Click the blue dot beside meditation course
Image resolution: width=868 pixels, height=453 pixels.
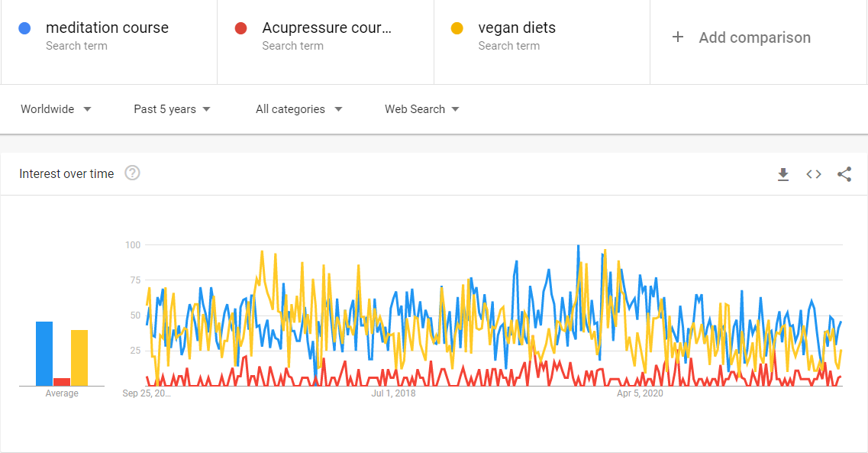25,29
